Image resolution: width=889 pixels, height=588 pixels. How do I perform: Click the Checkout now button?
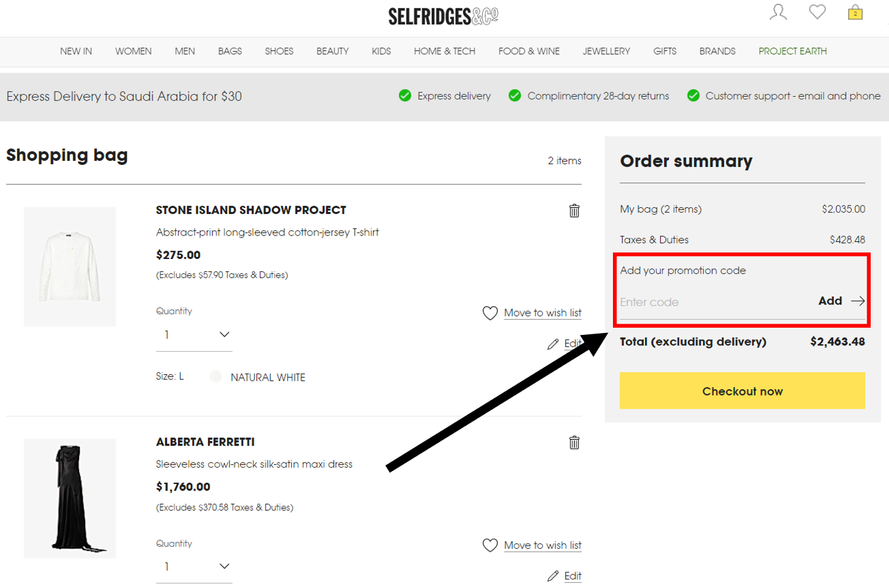click(x=742, y=391)
